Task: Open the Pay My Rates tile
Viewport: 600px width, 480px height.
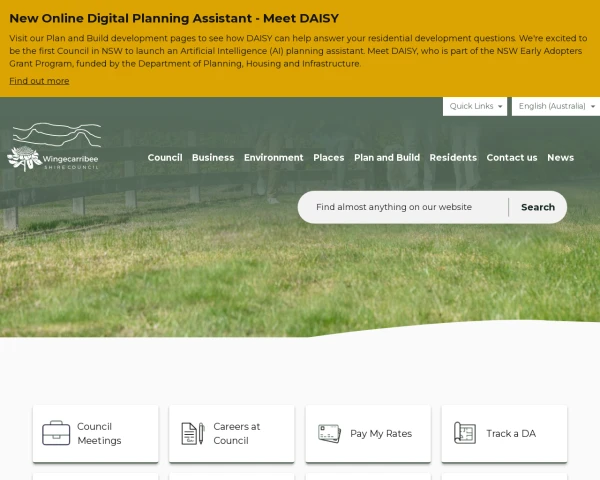Action: pos(368,433)
